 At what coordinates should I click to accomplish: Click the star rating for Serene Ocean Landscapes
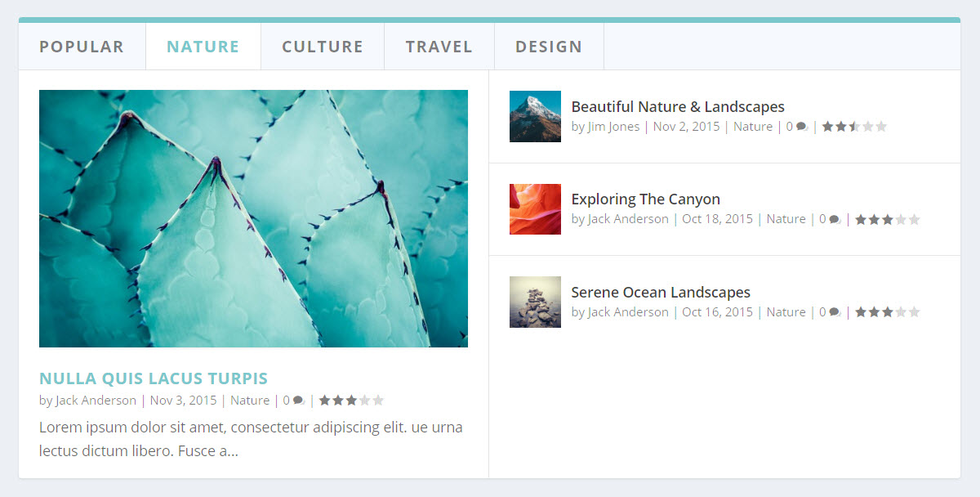click(888, 312)
